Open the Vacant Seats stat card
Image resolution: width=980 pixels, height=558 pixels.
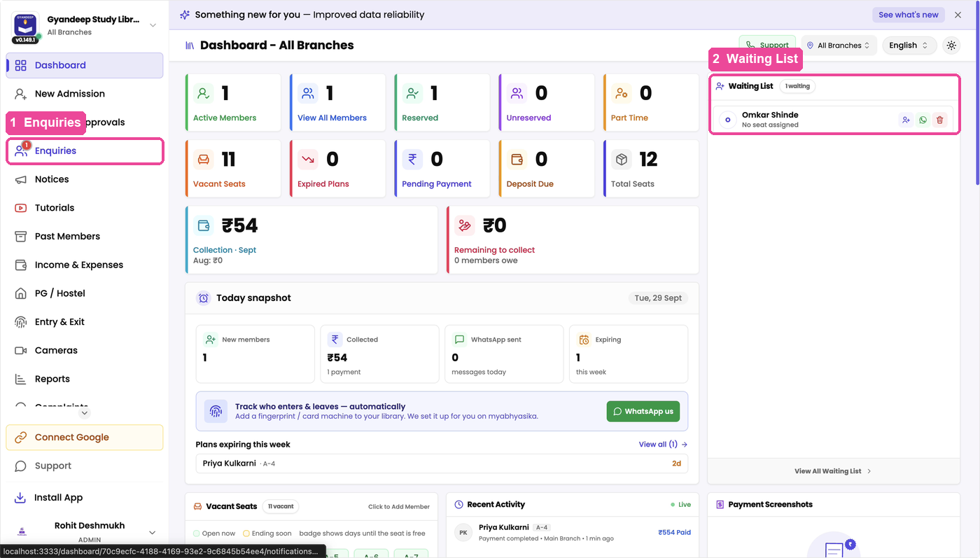coord(233,169)
